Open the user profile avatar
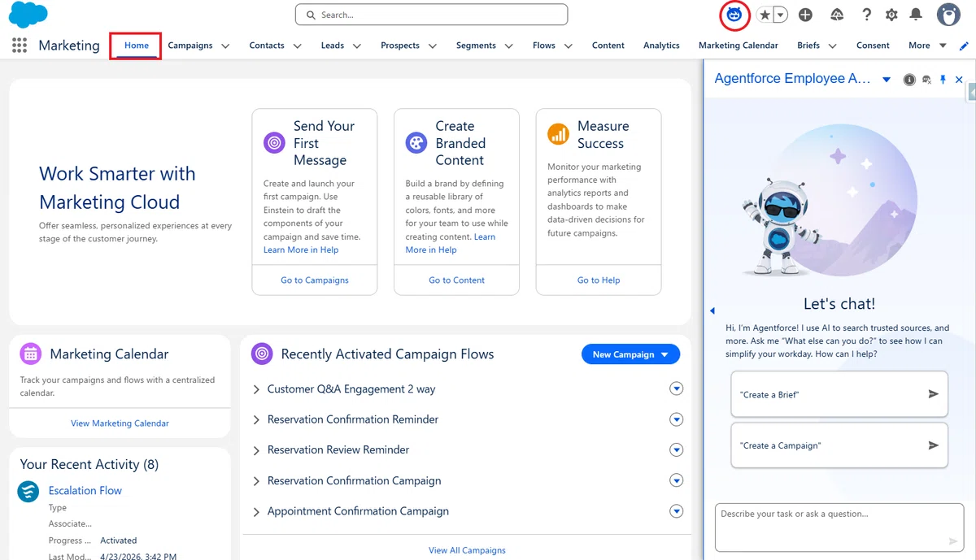Image resolution: width=976 pixels, height=560 pixels. pos(948,15)
